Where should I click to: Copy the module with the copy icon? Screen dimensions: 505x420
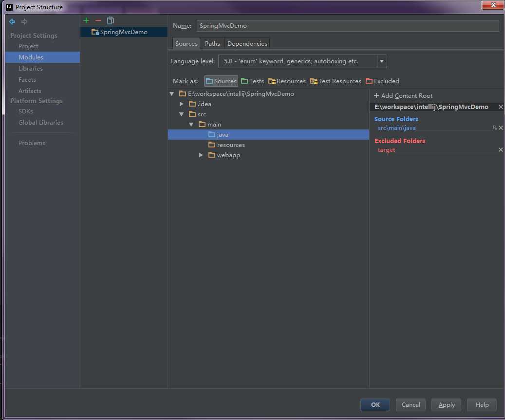point(111,20)
